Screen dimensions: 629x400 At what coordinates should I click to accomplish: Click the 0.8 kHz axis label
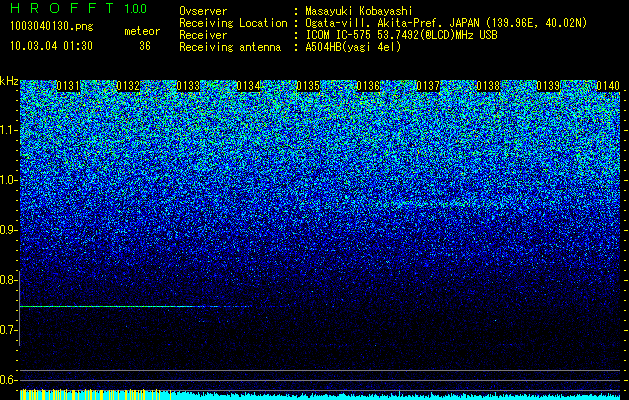[8, 280]
